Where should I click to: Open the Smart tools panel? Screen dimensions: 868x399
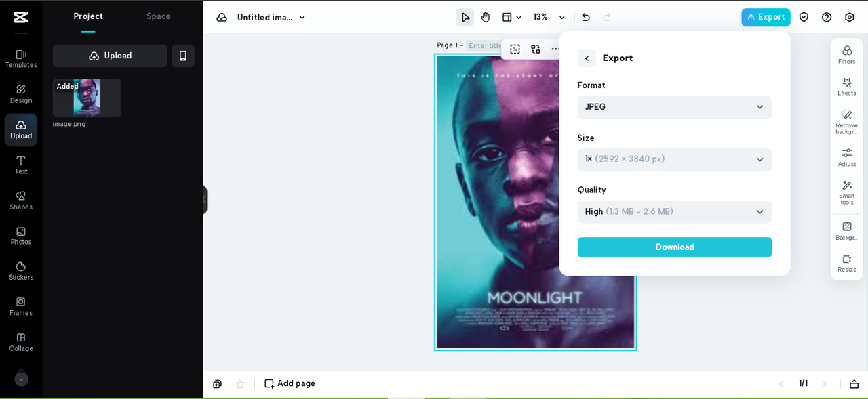847,192
